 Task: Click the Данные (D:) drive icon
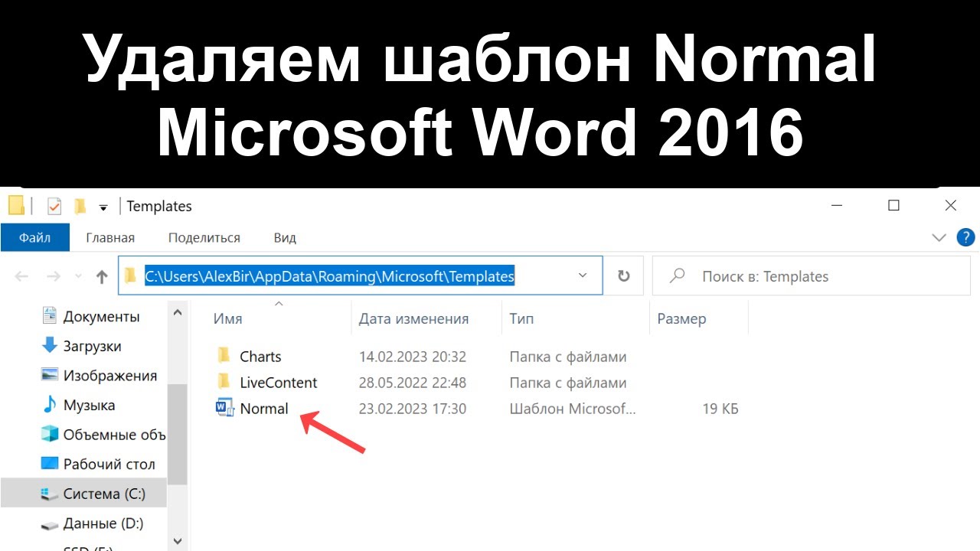point(50,525)
